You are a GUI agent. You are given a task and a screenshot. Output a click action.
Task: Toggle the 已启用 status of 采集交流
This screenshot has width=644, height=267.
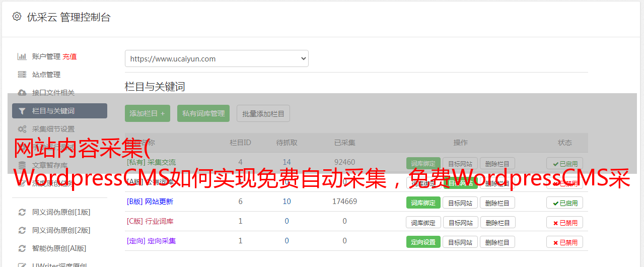point(565,163)
